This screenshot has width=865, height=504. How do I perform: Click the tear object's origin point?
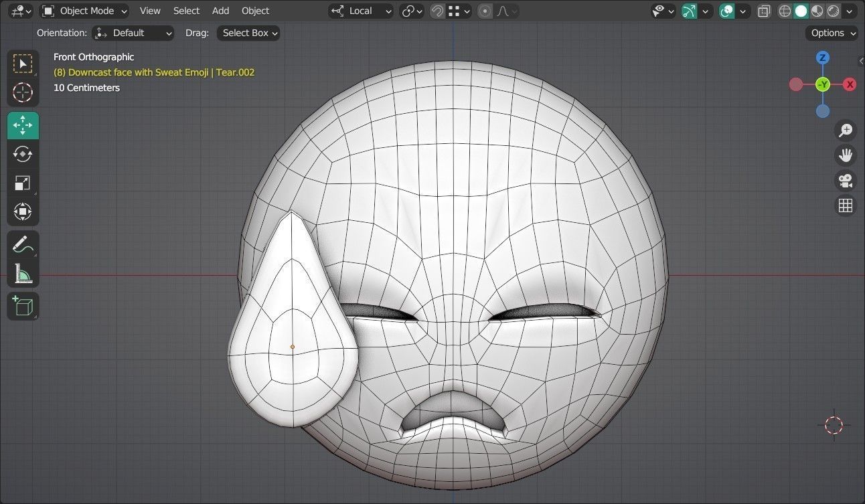pyautogui.click(x=293, y=347)
